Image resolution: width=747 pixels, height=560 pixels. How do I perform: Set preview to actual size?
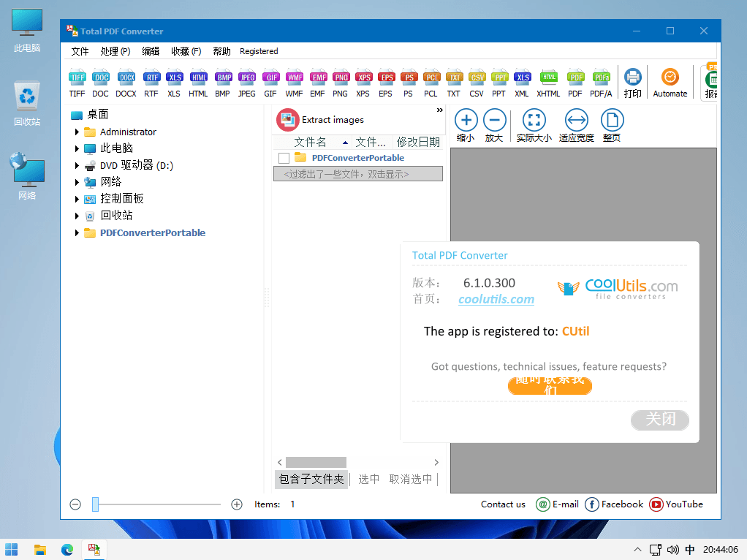[x=534, y=125]
